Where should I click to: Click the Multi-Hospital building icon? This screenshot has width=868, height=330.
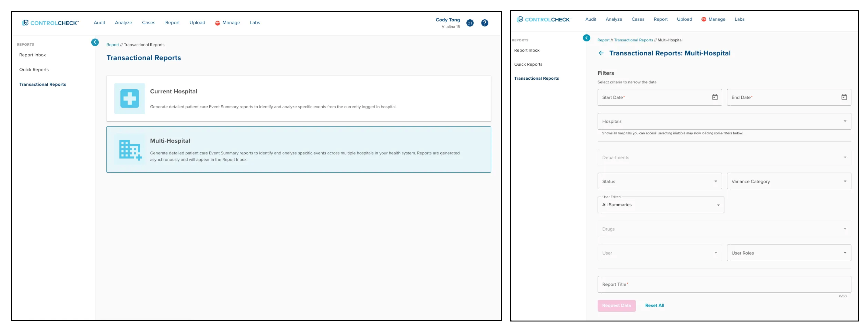(x=130, y=150)
